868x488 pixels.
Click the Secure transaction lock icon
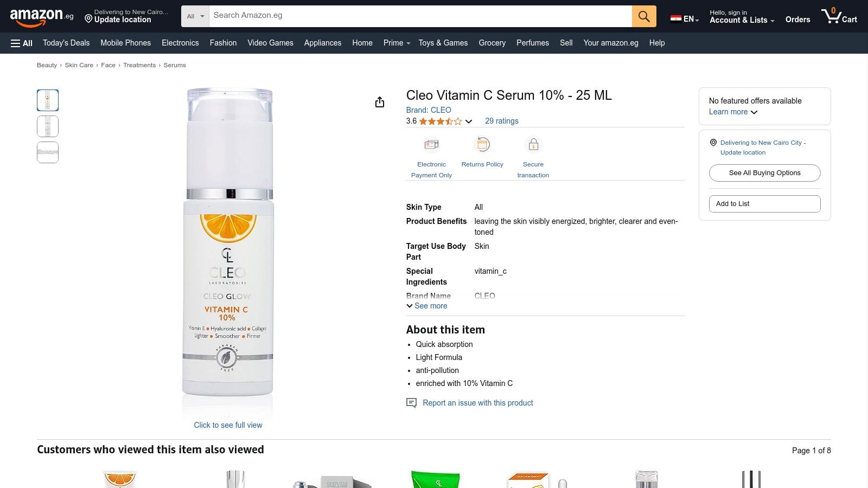tap(533, 145)
